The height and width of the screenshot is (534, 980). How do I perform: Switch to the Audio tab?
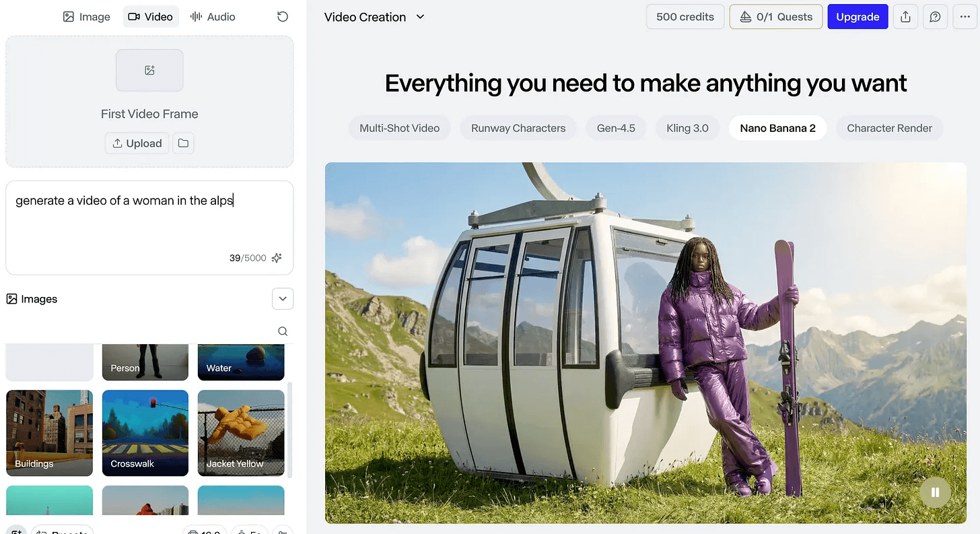pyautogui.click(x=213, y=17)
